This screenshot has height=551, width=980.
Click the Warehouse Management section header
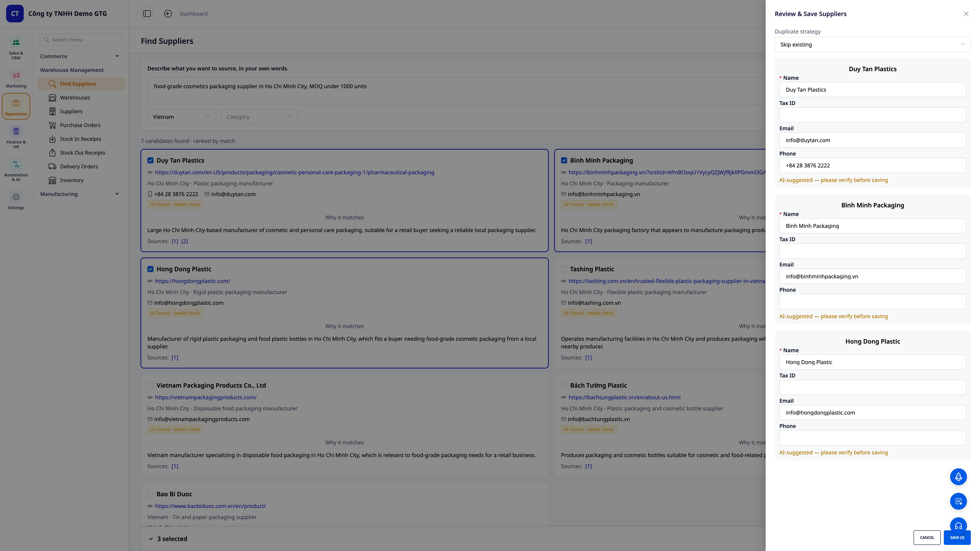click(72, 70)
